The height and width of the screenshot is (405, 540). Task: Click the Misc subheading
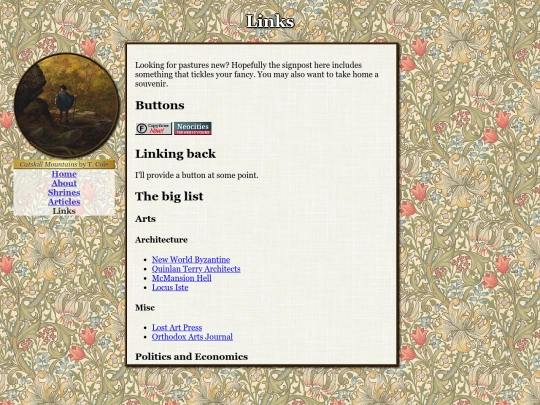(145, 308)
